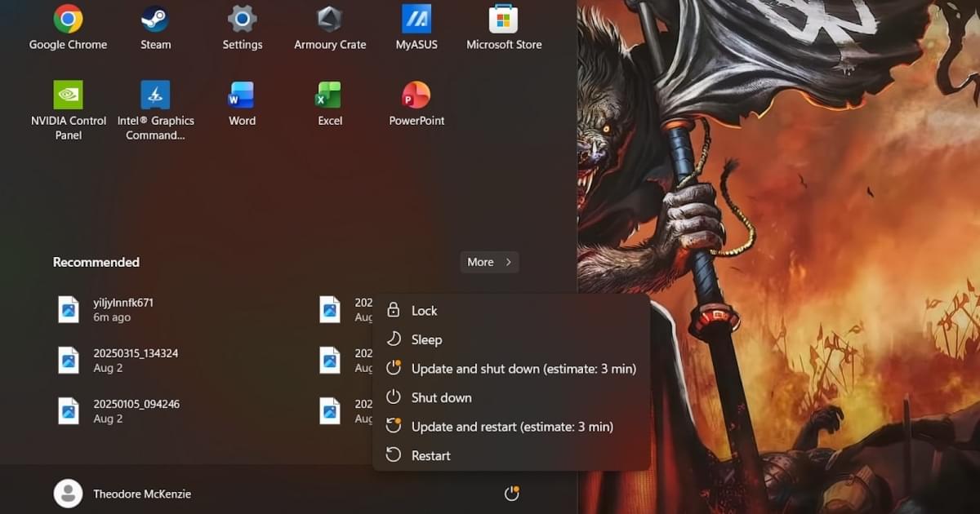Select Lock from the power menu

coord(424,311)
